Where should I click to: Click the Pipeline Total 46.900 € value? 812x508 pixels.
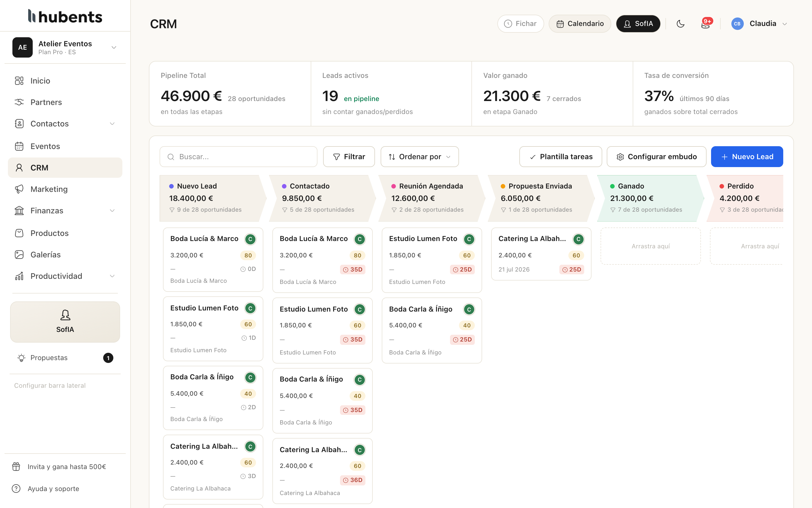191,96
